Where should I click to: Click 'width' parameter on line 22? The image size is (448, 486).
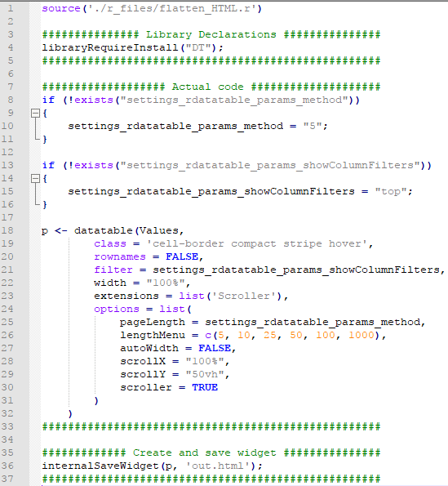click(110, 283)
